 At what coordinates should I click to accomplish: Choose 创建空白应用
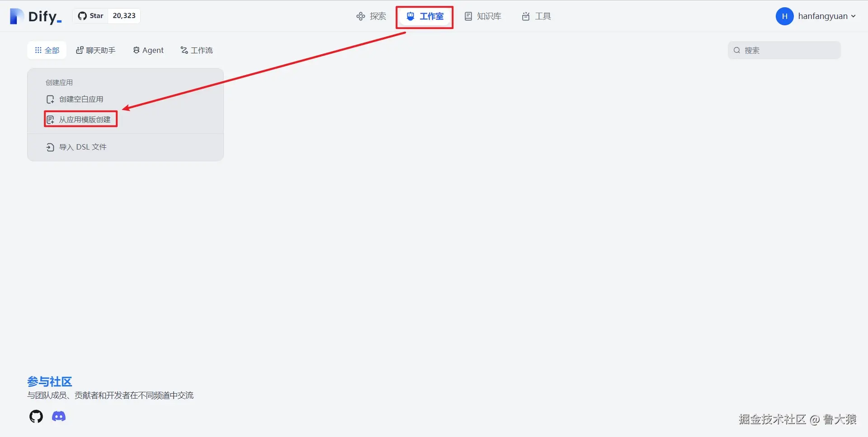[75, 99]
